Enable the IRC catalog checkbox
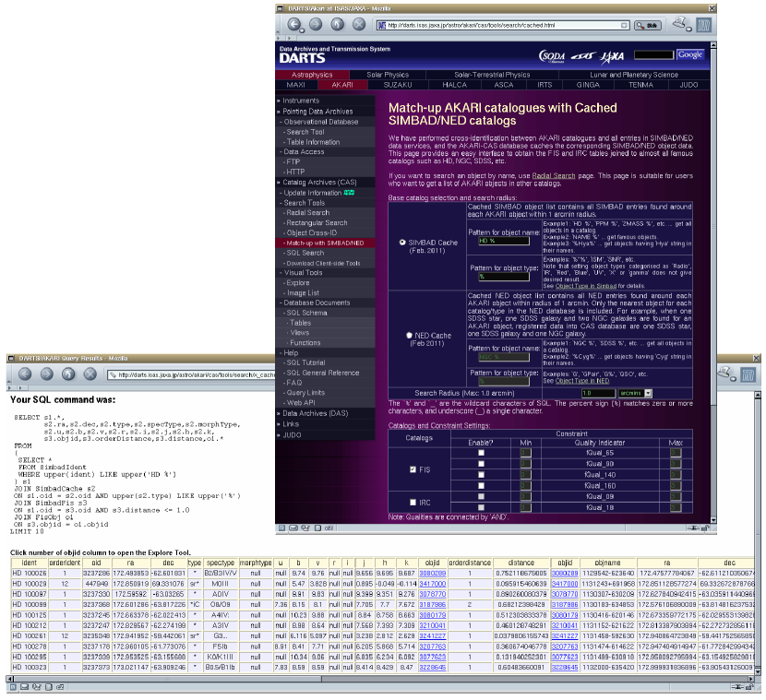Image resolution: width=766 pixels, height=700 pixels. 412,501
